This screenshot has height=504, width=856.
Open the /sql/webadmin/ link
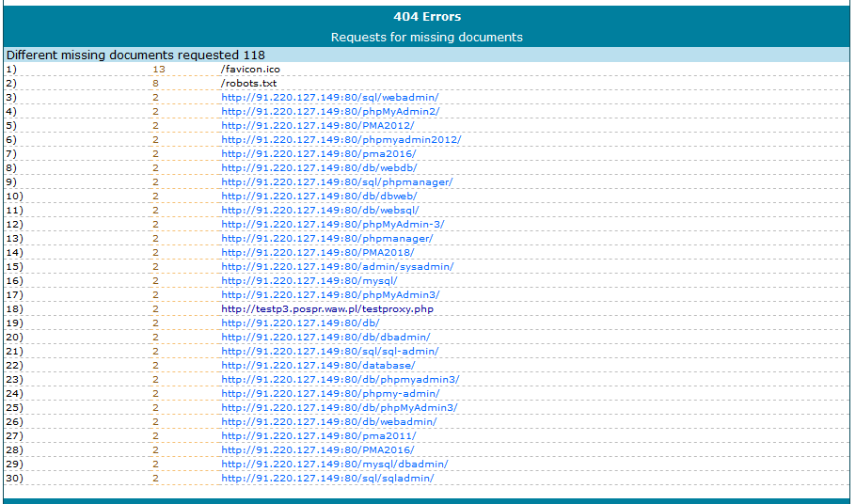[330, 97]
